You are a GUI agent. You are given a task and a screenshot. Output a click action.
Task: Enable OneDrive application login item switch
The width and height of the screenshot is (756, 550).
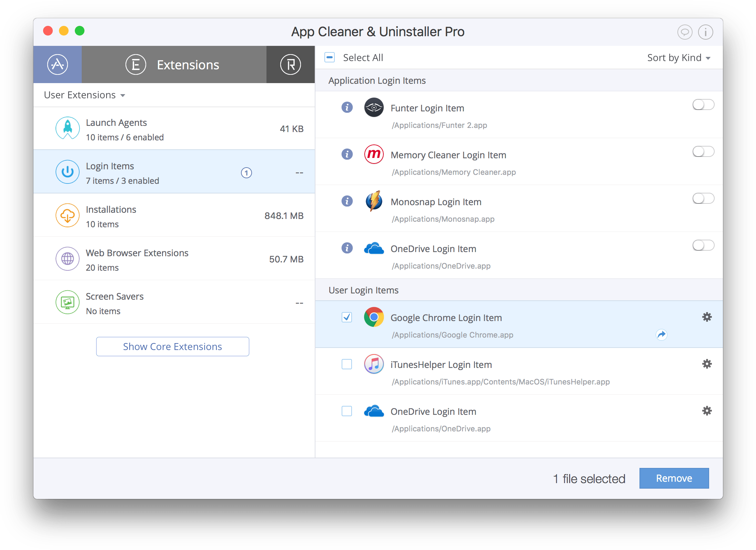tap(703, 245)
